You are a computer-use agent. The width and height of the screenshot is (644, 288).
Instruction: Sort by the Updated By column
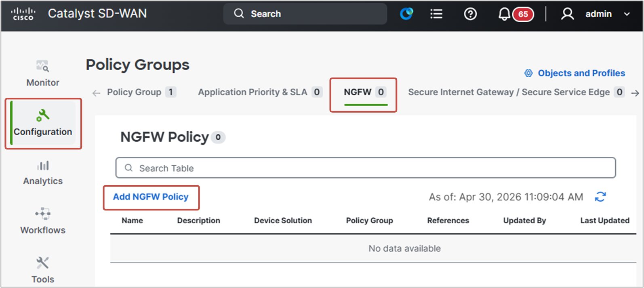click(524, 221)
